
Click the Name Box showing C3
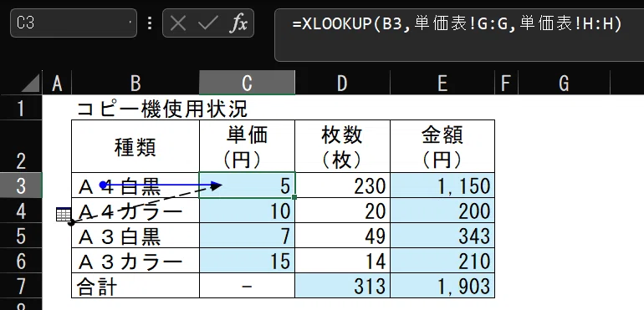click(74, 23)
